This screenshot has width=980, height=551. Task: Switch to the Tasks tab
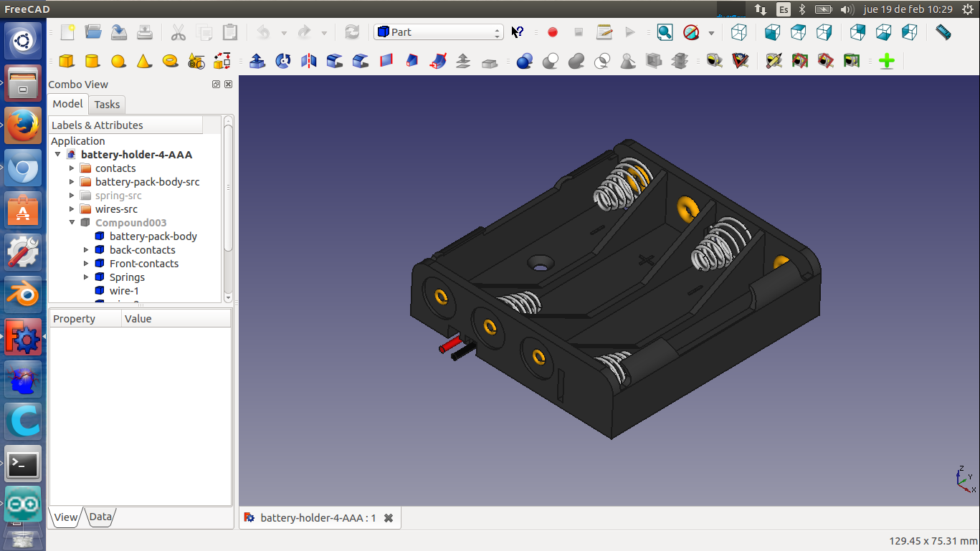[107, 105]
